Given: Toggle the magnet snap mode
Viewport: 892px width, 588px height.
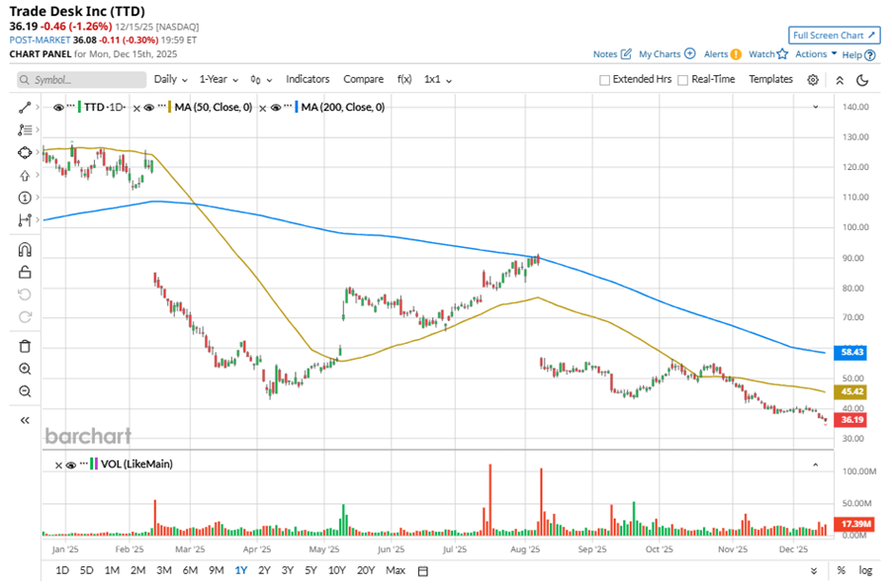Looking at the screenshot, I should click(x=25, y=250).
